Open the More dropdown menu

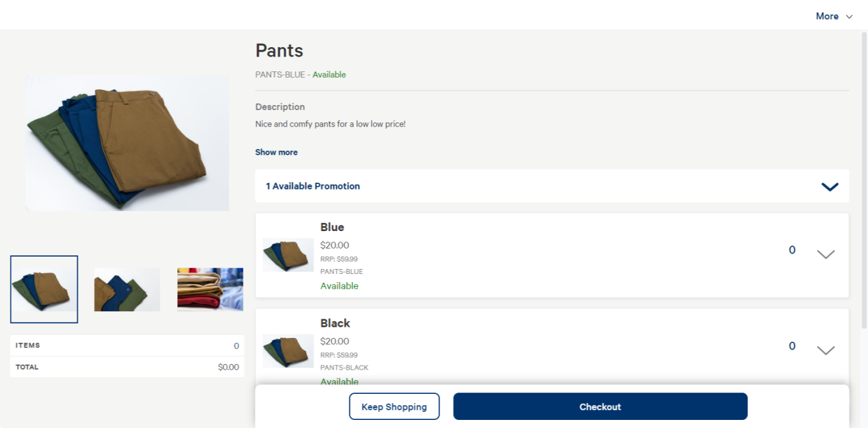click(833, 16)
